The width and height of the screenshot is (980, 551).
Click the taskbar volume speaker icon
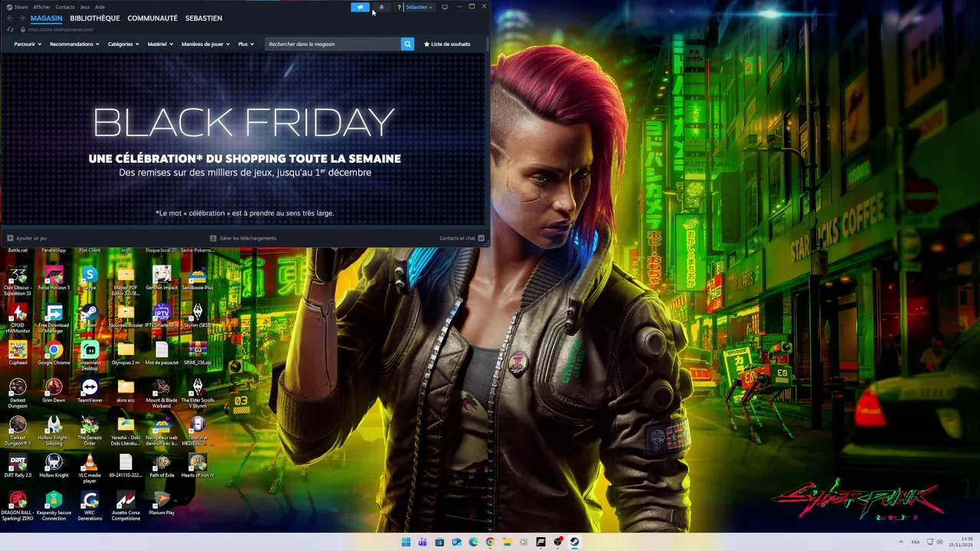939,542
